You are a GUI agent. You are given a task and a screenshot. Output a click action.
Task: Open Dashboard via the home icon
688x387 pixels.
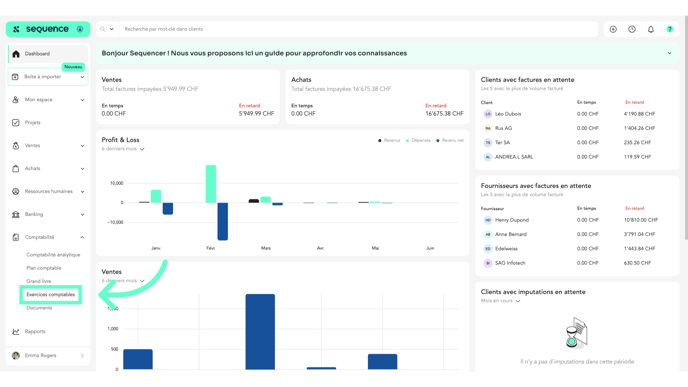16,54
